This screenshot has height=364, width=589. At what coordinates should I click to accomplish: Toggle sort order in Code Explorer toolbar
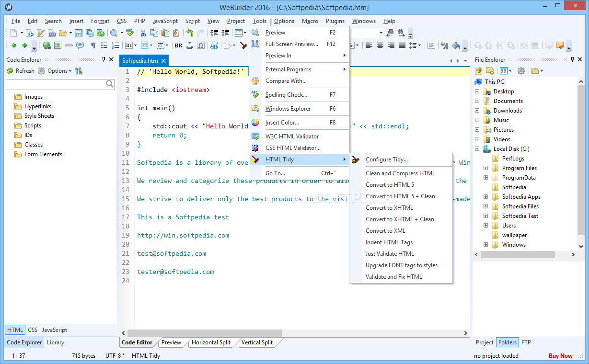[79, 71]
